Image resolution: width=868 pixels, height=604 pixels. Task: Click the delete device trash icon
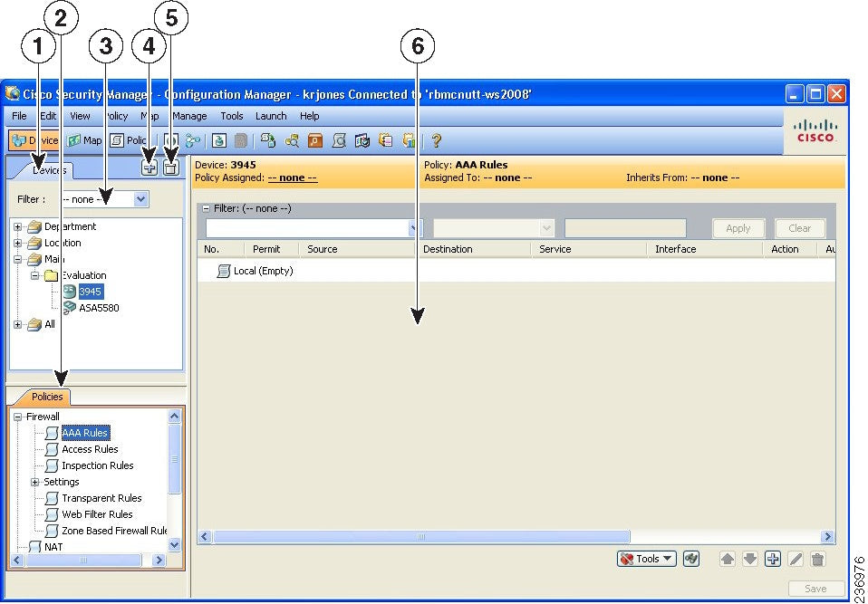(x=171, y=168)
